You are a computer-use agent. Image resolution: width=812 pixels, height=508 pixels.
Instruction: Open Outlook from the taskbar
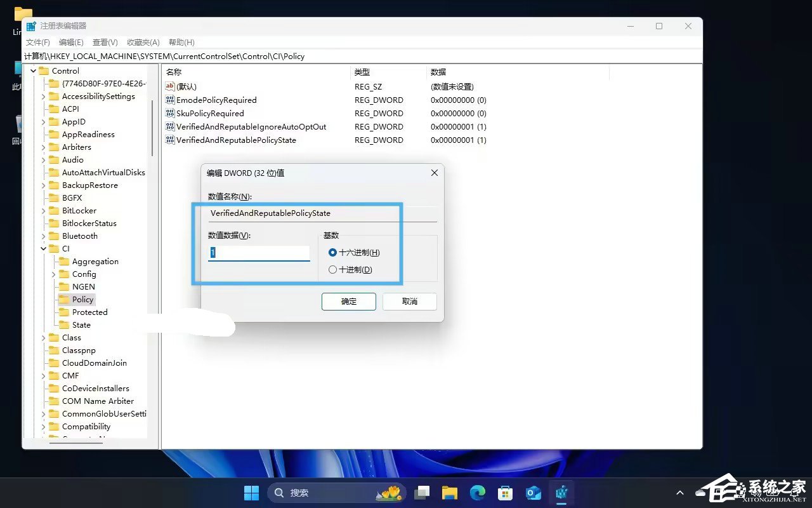(x=533, y=493)
